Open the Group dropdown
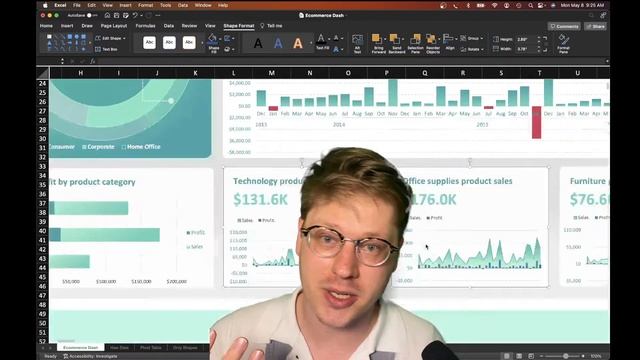Screen dimensions: 640x360 pos(472,38)
